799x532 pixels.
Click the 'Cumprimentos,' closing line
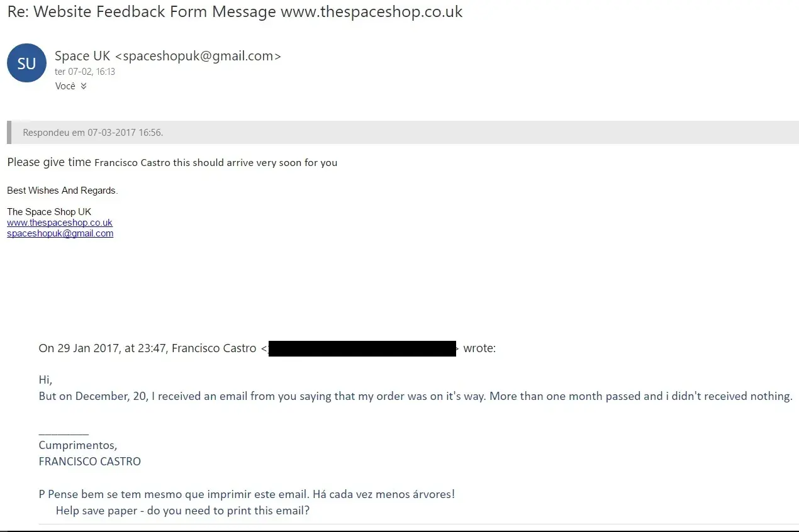(x=78, y=445)
